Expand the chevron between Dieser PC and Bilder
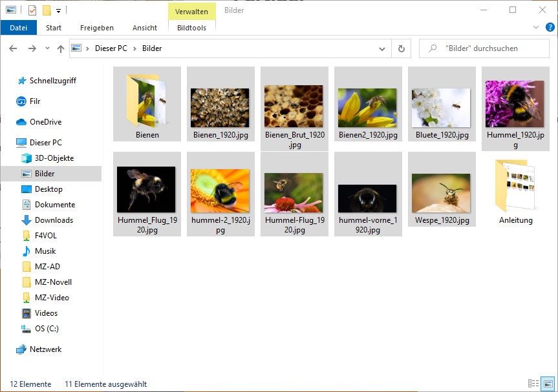Image resolution: width=558 pixels, height=392 pixels. tap(134, 48)
